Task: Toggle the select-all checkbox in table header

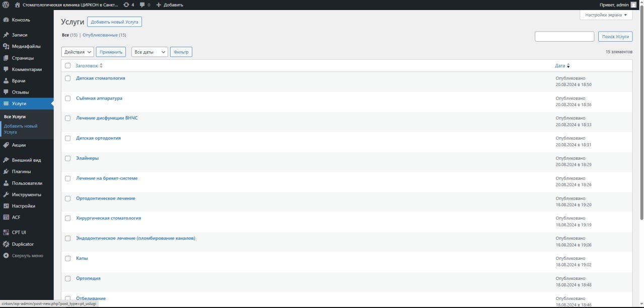Action: pos(67,66)
